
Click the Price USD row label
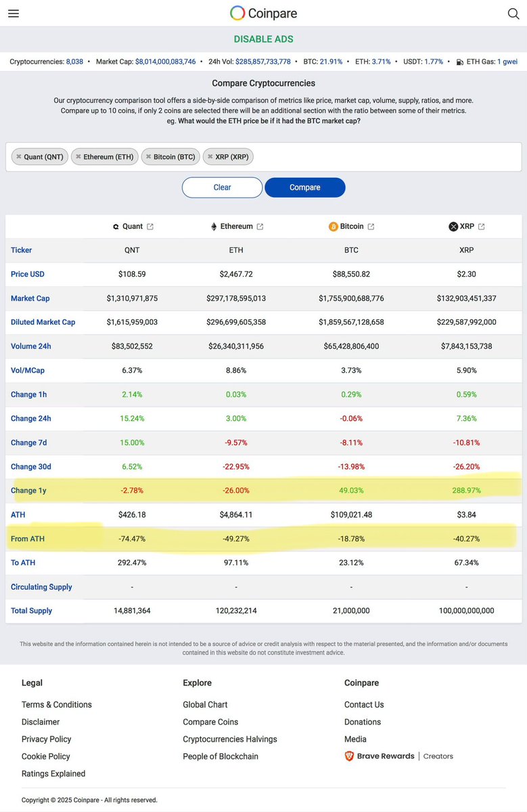(28, 274)
